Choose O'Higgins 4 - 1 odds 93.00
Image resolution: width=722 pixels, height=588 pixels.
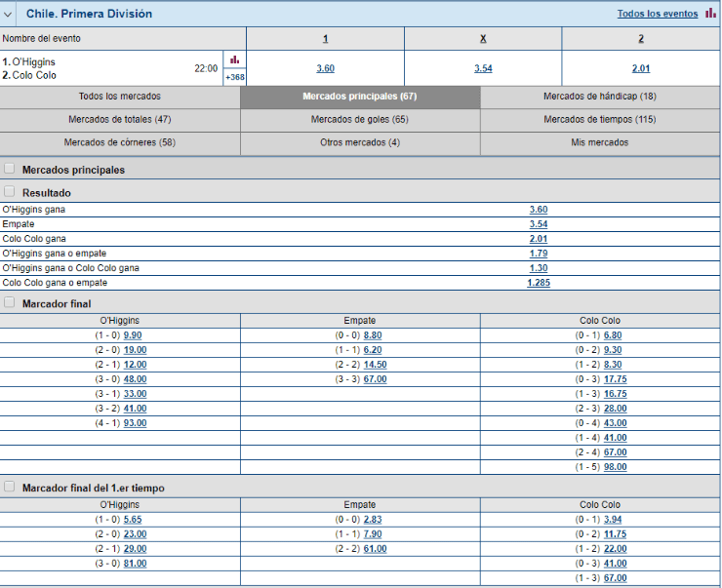pyautogui.click(x=135, y=422)
